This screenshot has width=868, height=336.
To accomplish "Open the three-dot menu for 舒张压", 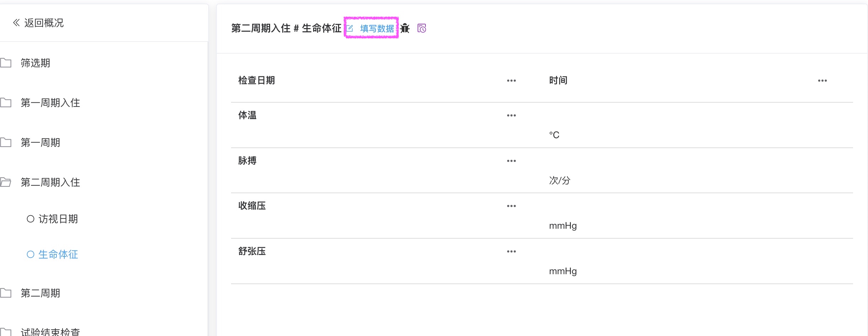I will coord(511,251).
